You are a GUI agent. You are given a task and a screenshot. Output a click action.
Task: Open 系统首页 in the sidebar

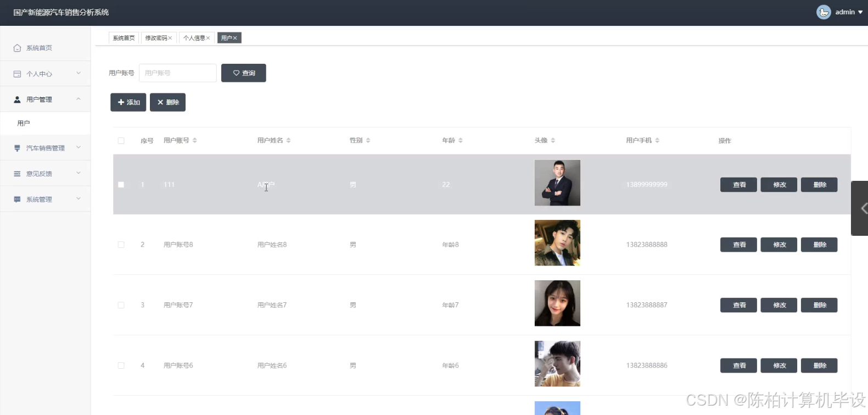(x=45, y=48)
